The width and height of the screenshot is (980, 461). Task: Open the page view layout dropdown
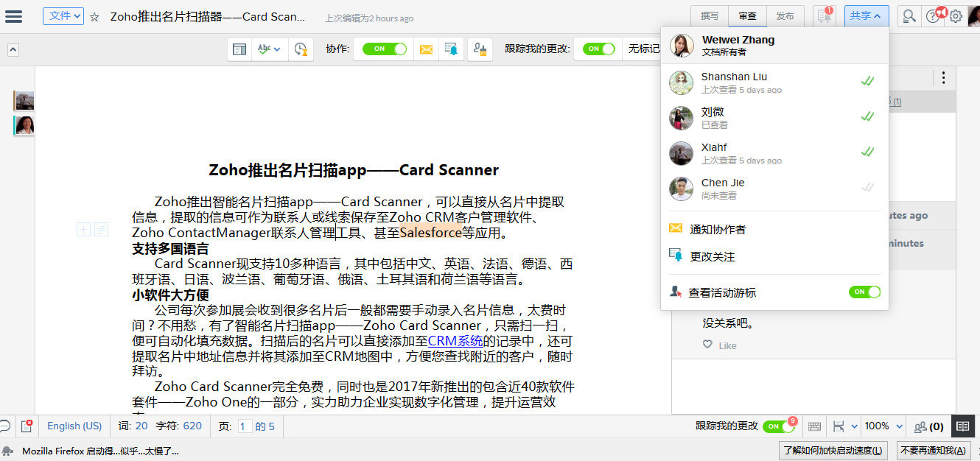tap(844, 426)
